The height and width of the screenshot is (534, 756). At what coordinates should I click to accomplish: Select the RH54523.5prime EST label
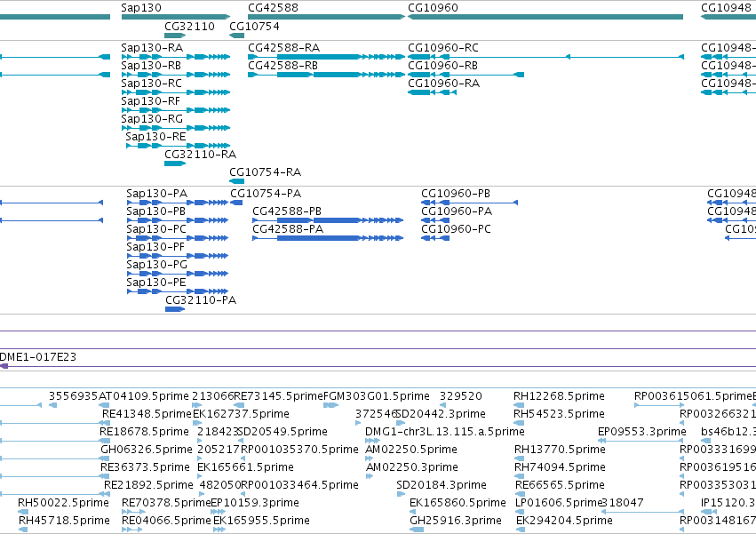pos(559,414)
